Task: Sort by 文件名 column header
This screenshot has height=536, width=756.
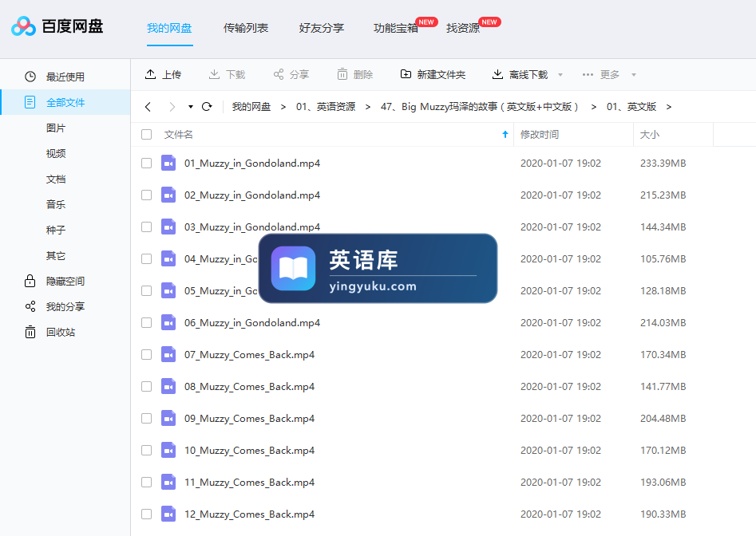Action: pyautogui.click(x=178, y=134)
